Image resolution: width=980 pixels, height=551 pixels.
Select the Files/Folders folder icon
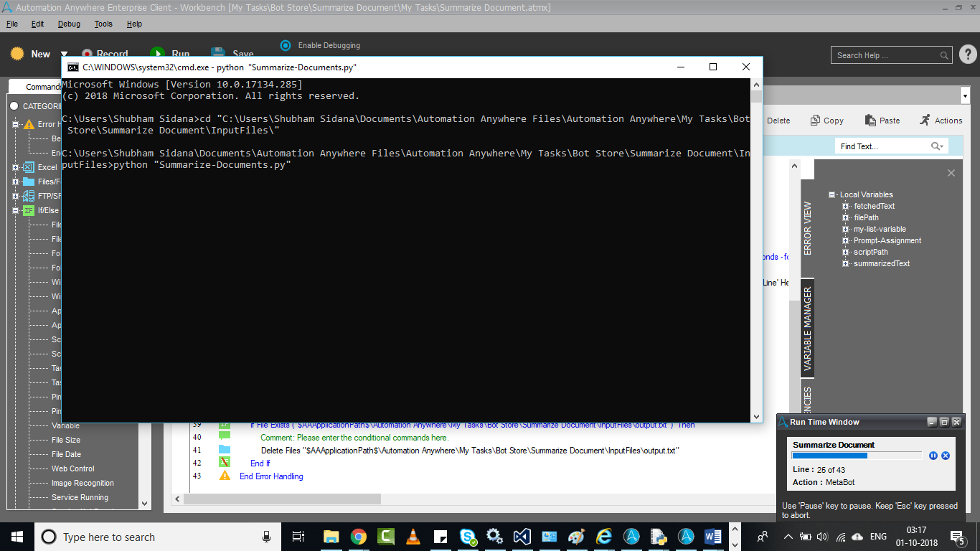pos(29,182)
